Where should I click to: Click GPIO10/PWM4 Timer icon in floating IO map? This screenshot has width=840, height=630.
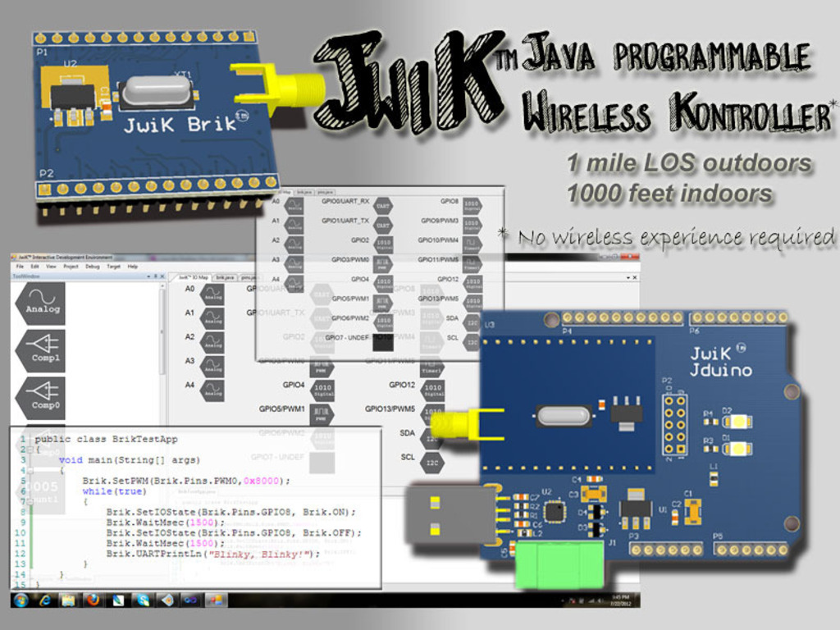coord(472,244)
